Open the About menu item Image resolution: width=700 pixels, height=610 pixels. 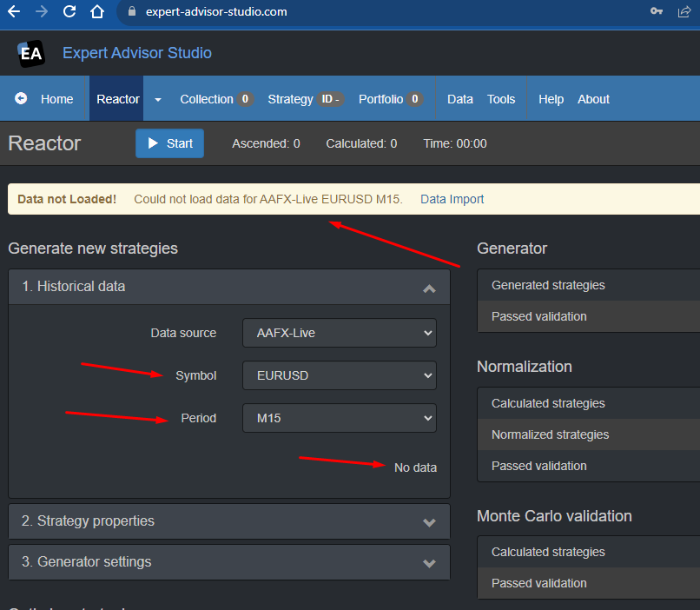[593, 99]
